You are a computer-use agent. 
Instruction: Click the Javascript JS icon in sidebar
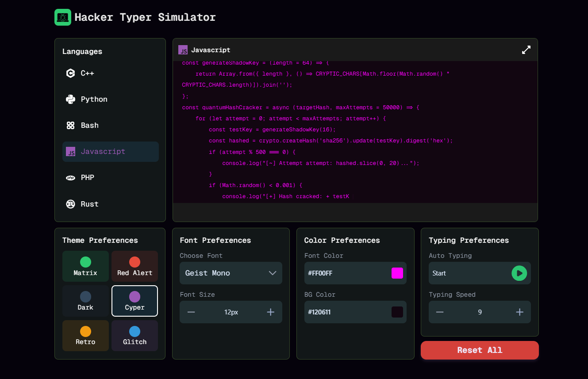tap(70, 152)
